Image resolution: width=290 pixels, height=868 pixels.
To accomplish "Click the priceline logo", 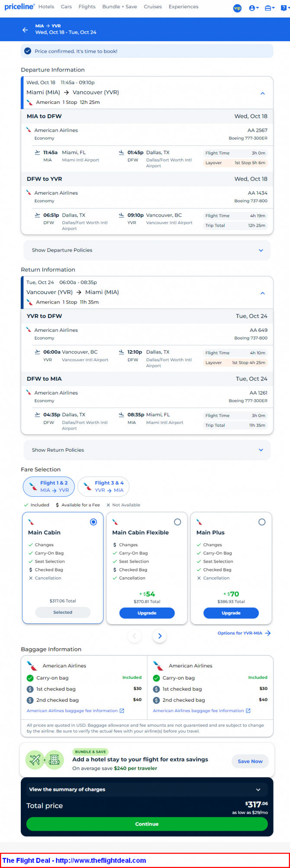I will click(x=19, y=6).
